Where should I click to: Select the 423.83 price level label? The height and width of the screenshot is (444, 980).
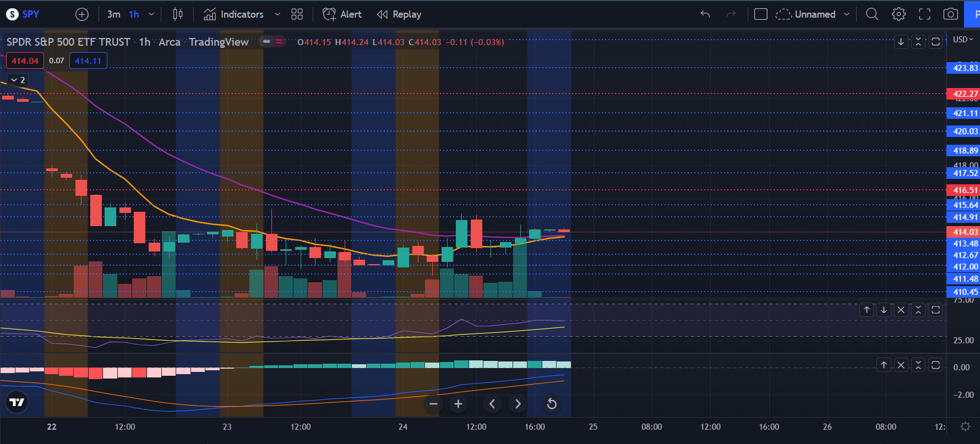coord(963,68)
